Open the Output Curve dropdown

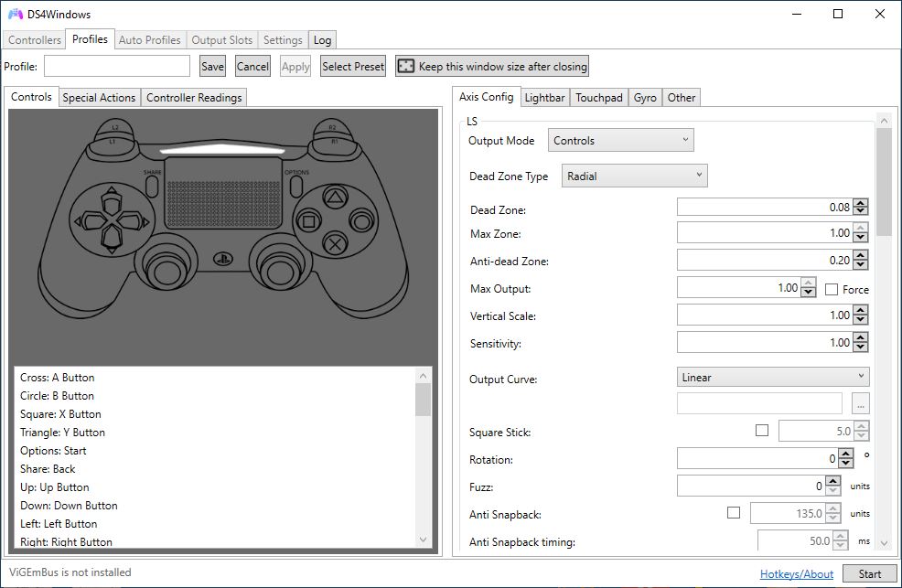click(x=773, y=377)
